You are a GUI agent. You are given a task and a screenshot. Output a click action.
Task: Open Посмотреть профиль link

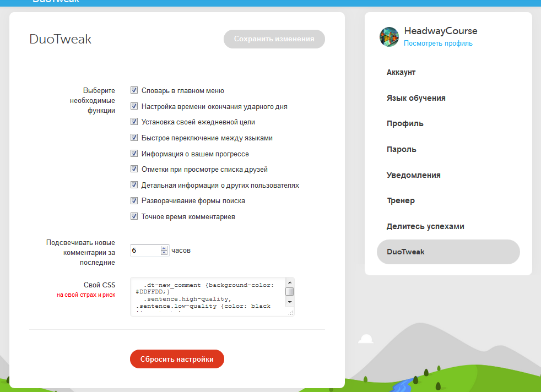[x=438, y=43]
